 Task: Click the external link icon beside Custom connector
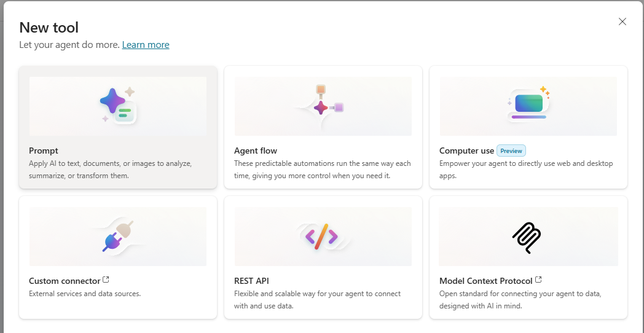106,280
